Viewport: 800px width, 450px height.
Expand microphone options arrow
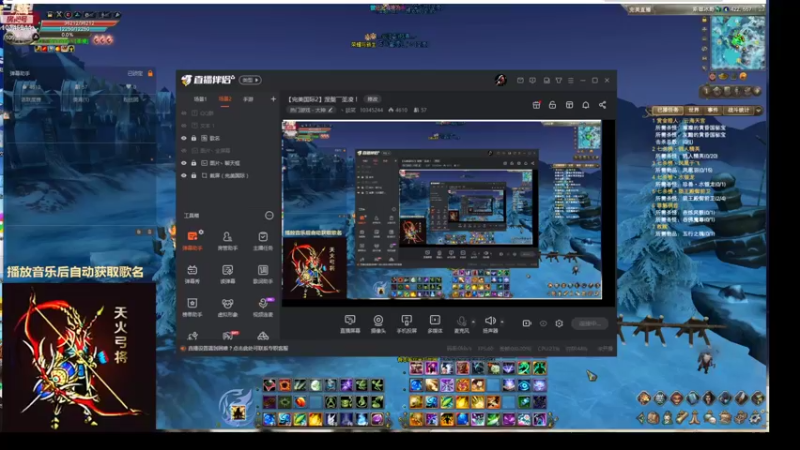(473, 322)
